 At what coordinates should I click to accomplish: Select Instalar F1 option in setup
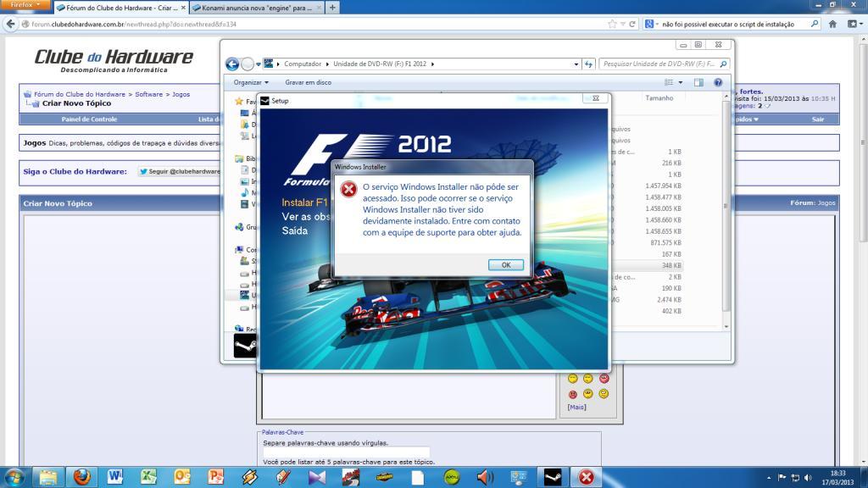[x=305, y=202]
